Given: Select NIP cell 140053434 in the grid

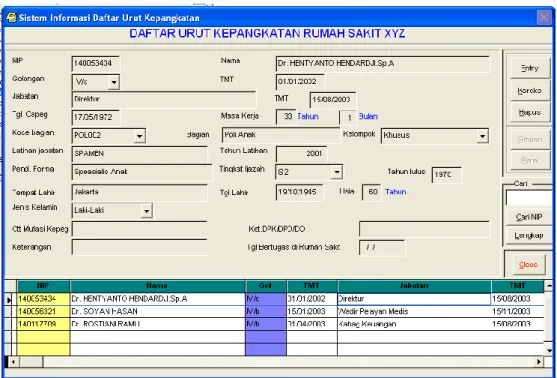Looking at the screenshot, I should click(43, 299).
